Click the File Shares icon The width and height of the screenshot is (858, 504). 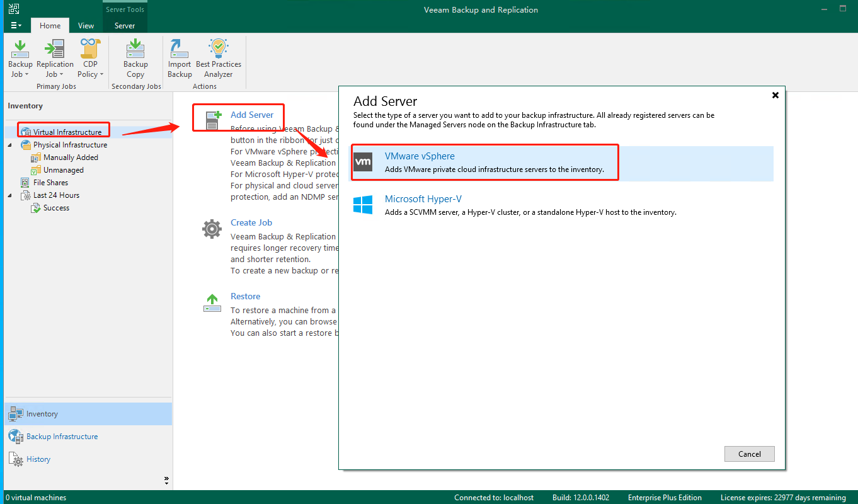pyautogui.click(x=25, y=183)
